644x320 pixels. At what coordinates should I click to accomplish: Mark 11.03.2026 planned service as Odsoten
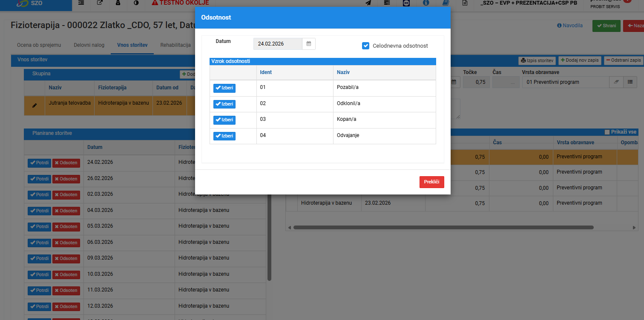click(66, 291)
